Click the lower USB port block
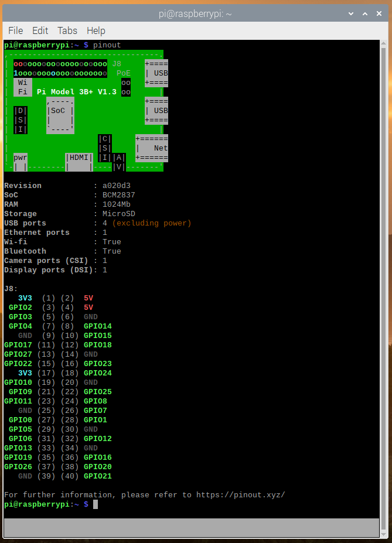392x543 pixels. (156, 111)
